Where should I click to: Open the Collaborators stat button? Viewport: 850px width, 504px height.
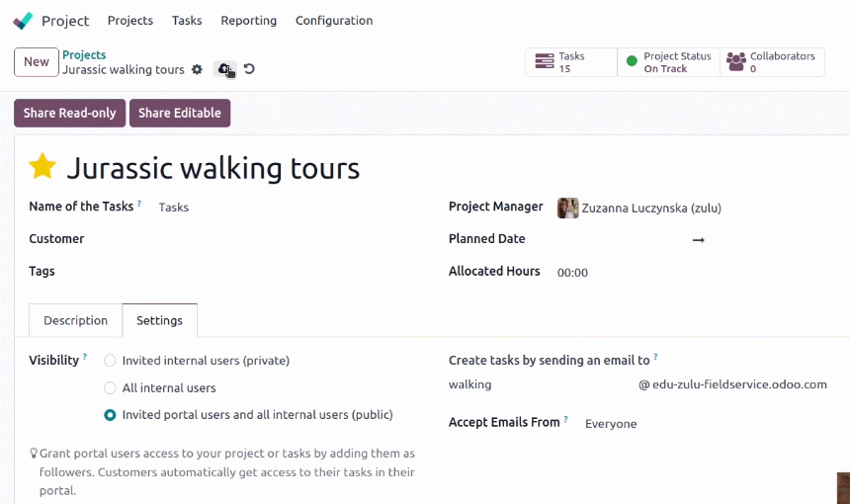coord(772,62)
